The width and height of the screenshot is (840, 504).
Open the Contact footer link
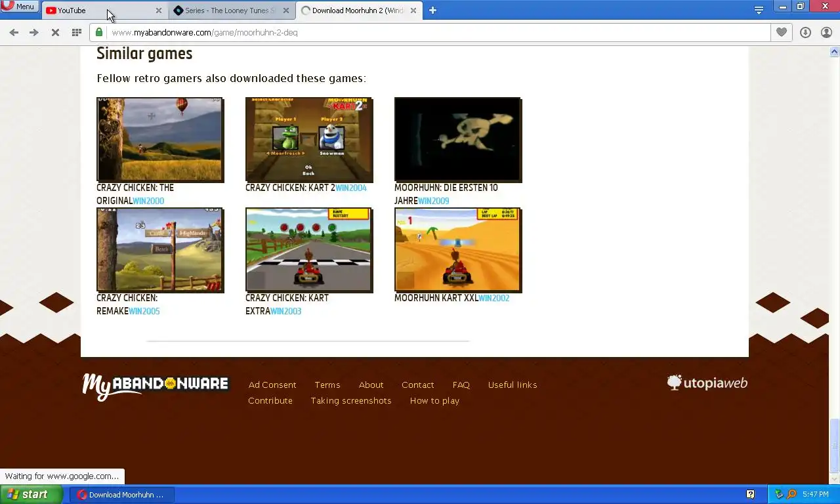(x=418, y=385)
